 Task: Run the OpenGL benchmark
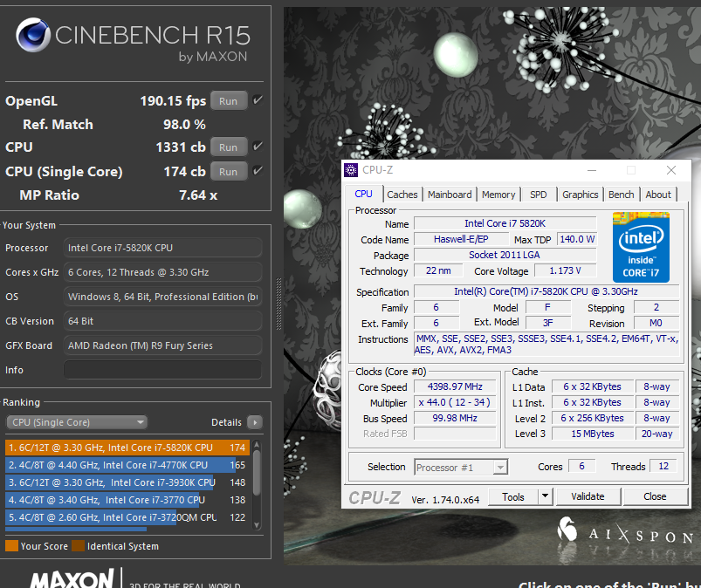(x=229, y=101)
